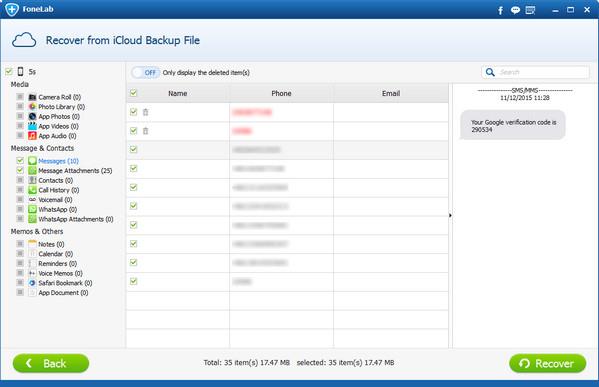This screenshot has height=387, width=599.
Task: Click the App Audio icon
Action: coord(32,136)
